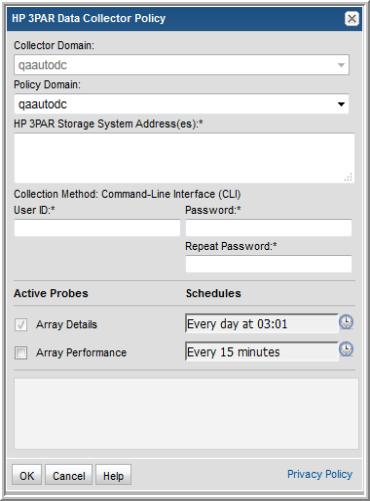The width and height of the screenshot is (370, 501).
Task: Select the Password input field
Action: (268, 228)
